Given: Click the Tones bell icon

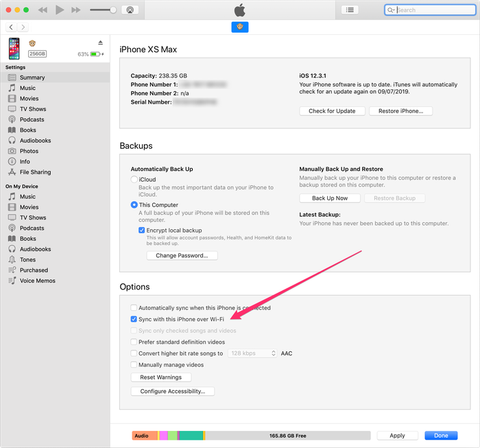Looking at the screenshot, I should coord(12,259).
